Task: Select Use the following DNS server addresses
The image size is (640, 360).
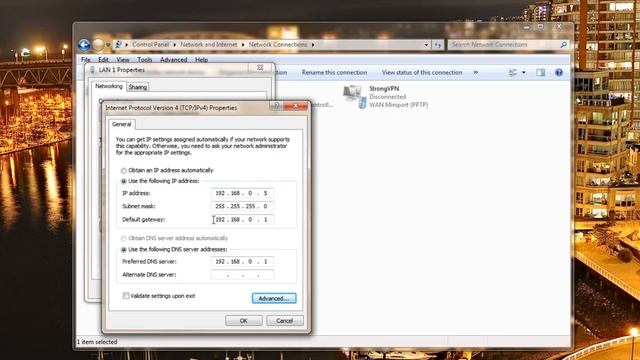Action: tap(124, 249)
